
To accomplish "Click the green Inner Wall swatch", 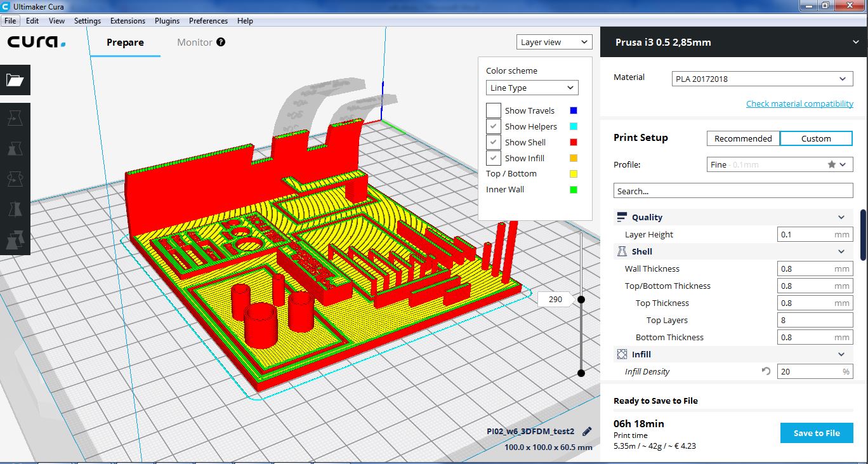I will coord(574,189).
